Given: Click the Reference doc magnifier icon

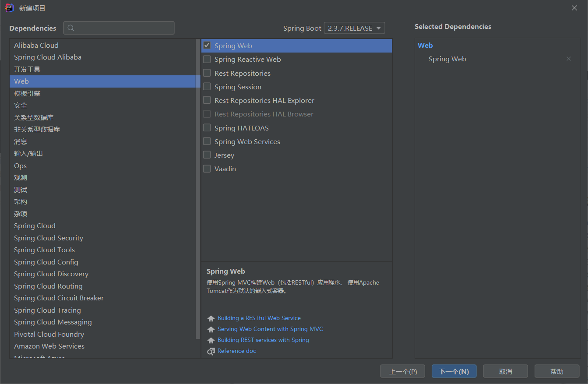Looking at the screenshot, I should (x=211, y=351).
